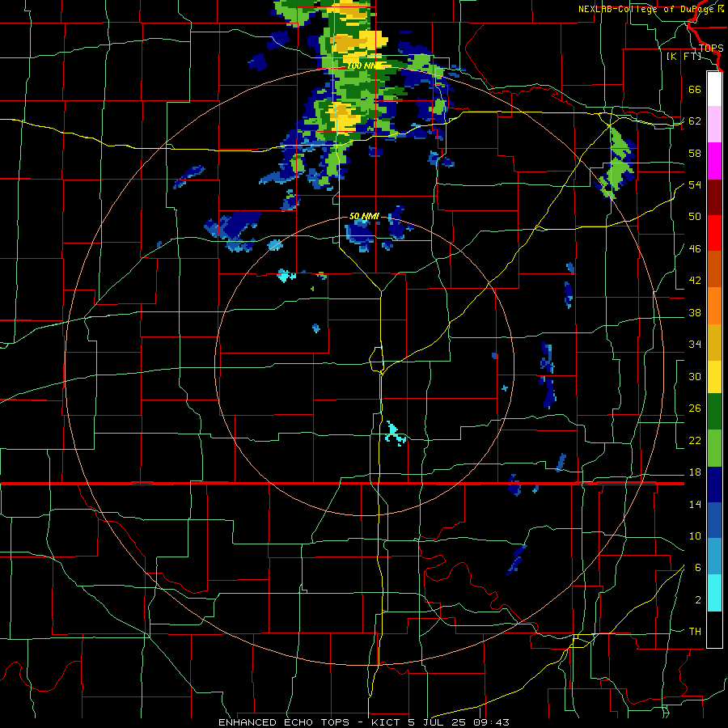Click the ENHANCED ECHO TOPS caption

click(284, 722)
